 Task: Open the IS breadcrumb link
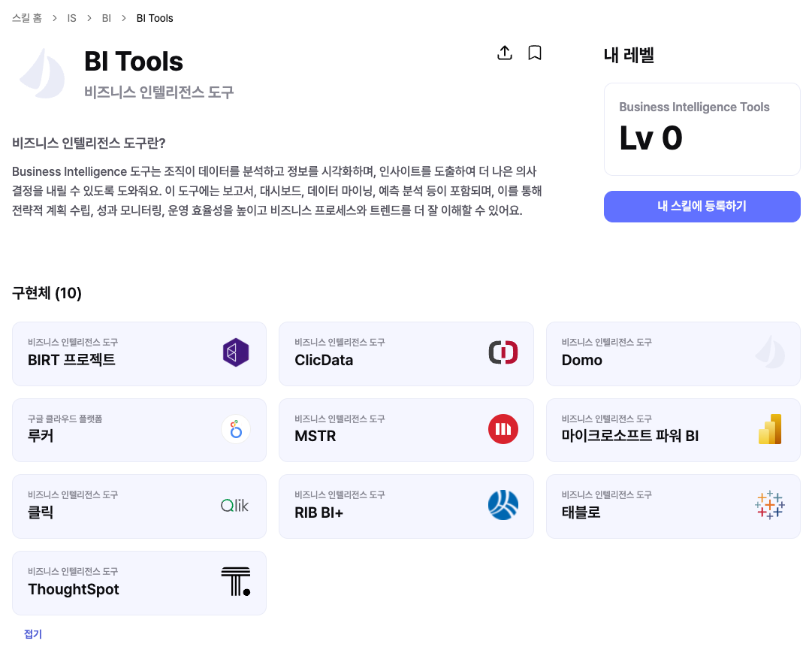point(72,18)
